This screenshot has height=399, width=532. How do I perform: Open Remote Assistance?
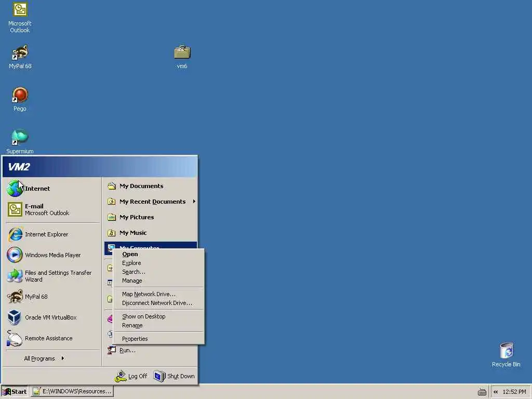coord(53,338)
